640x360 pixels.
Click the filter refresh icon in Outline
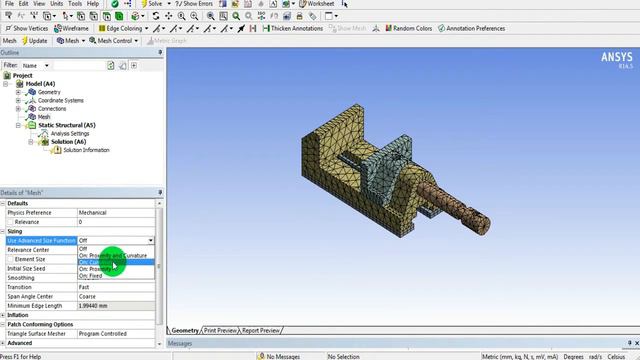click(x=111, y=65)
